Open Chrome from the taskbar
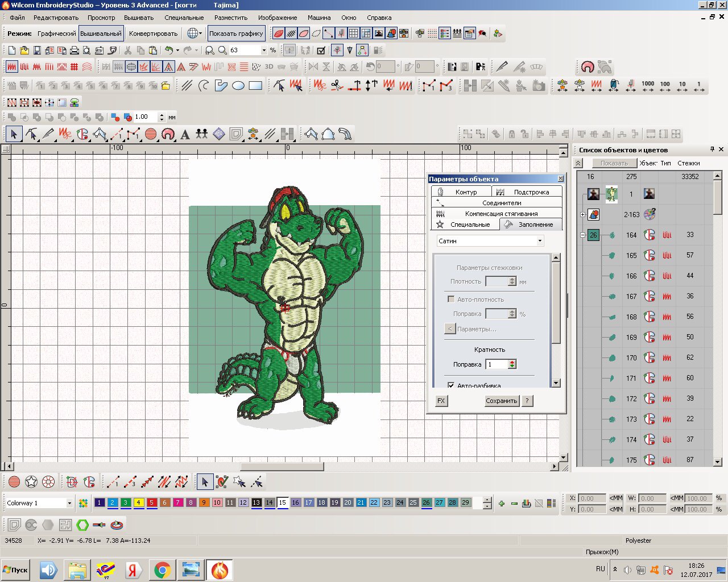This screenshot has width=728, height=582. [162, 569]
